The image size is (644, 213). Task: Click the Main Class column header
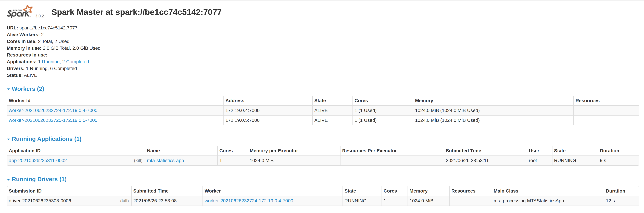coord(506,191)
